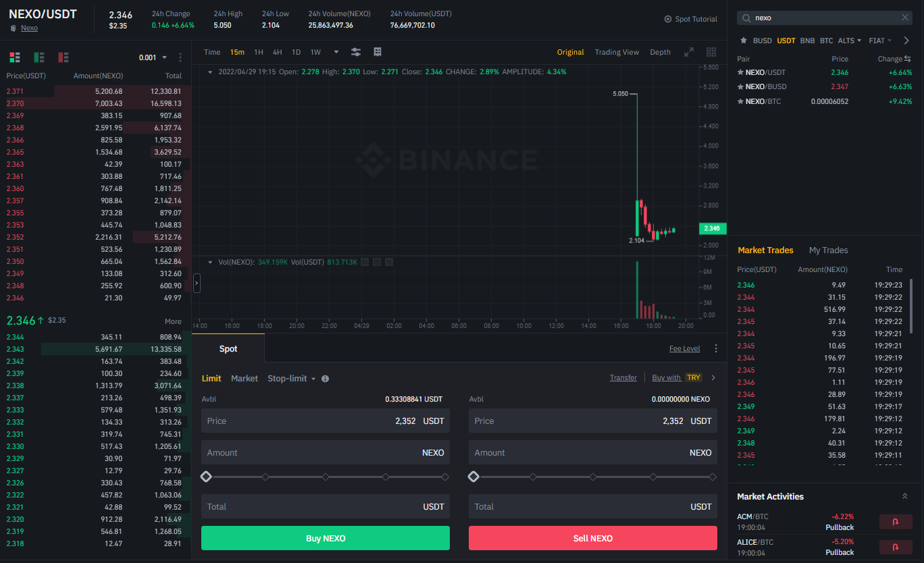Select BNB market filter tab
Image resolution: width=924 pixels, height=563 pixels.
(807, 41)
